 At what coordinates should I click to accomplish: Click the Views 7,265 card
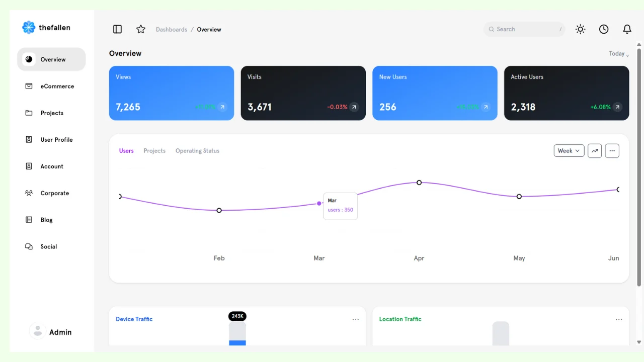click(172, 93)
